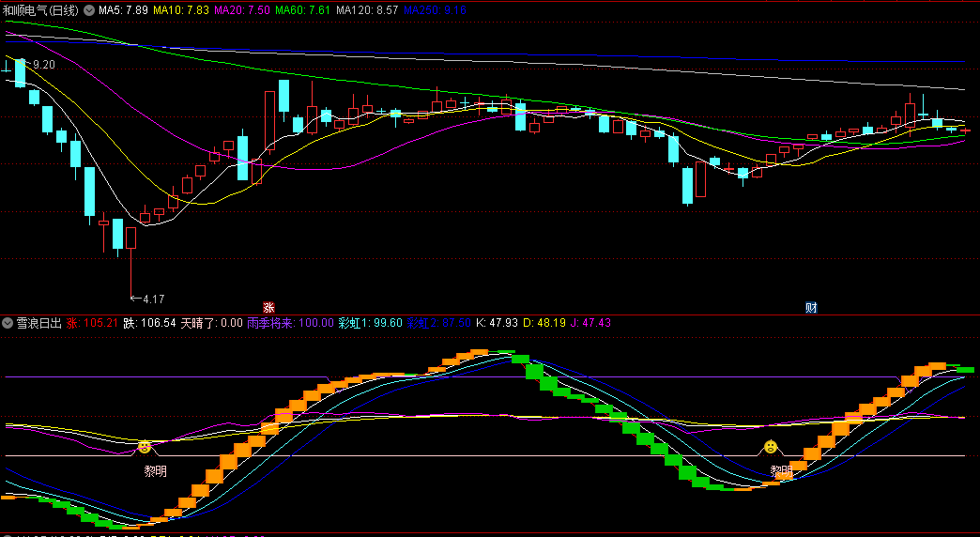
Task: Click the 彩虹1: 99.60 value
Action: pos(371,323)
